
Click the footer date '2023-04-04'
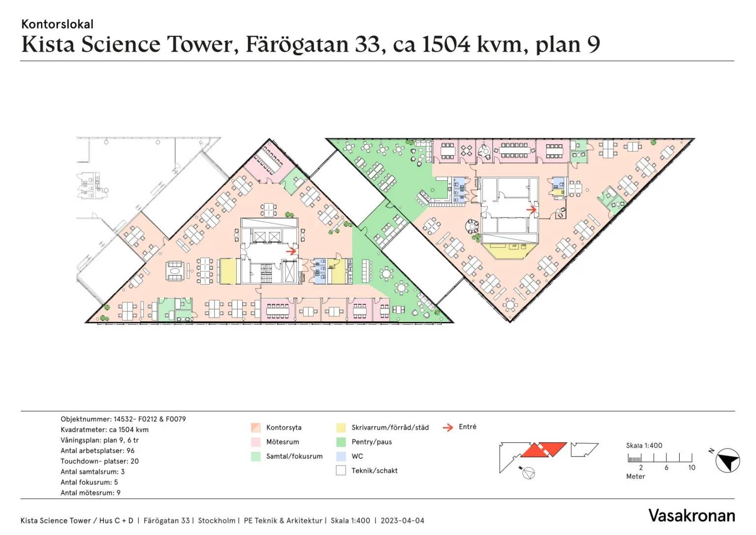tap(402, 521)
